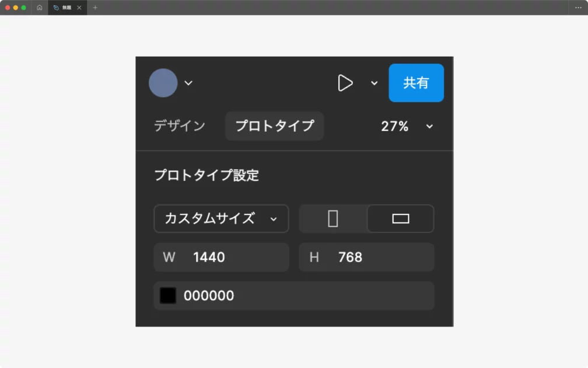
Task: Open the カスタムサイズ device dropdown
Action: point(221,218)
